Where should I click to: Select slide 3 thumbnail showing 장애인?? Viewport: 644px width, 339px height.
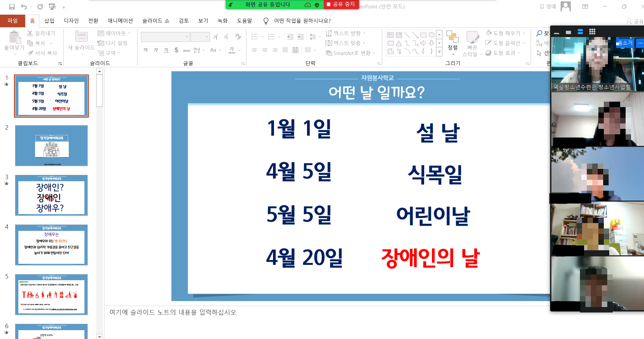coord(51,195)
